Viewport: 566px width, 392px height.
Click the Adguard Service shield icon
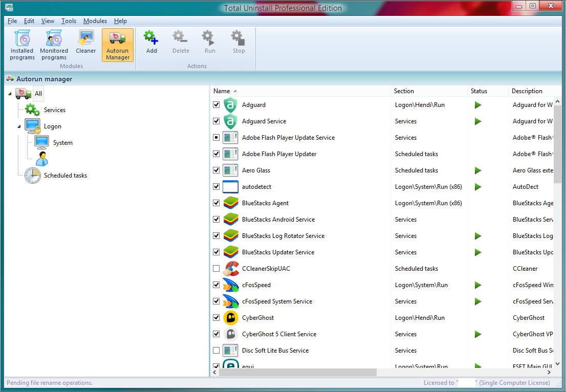pyautogui.click(x=230, y=121)
